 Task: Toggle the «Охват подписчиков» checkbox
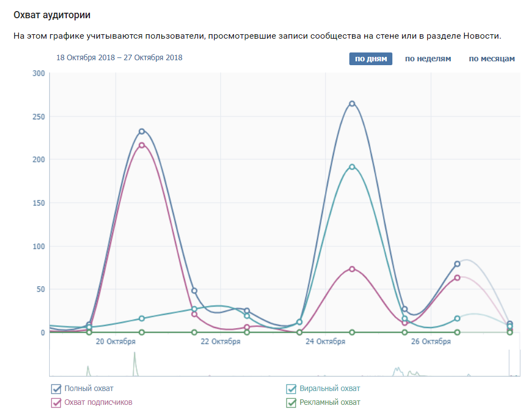[x=56, y=403]
